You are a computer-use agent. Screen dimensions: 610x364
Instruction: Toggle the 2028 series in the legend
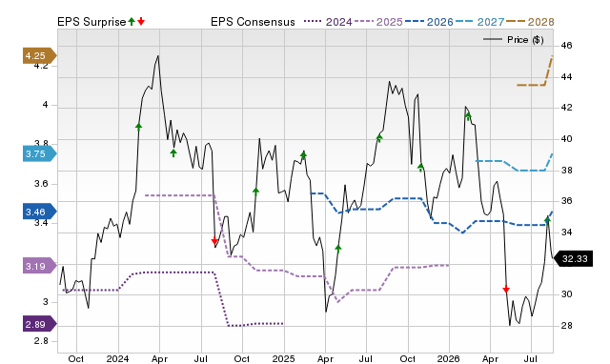(530, 22)
